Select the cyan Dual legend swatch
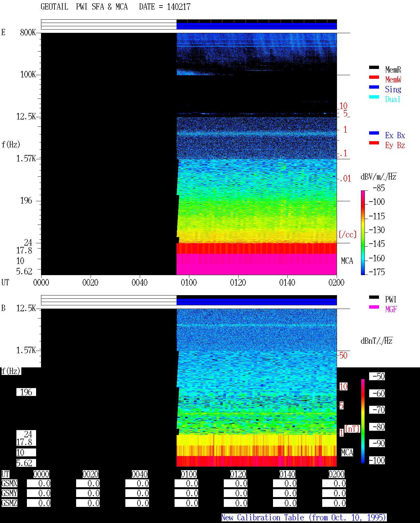 tap(374, 97)
